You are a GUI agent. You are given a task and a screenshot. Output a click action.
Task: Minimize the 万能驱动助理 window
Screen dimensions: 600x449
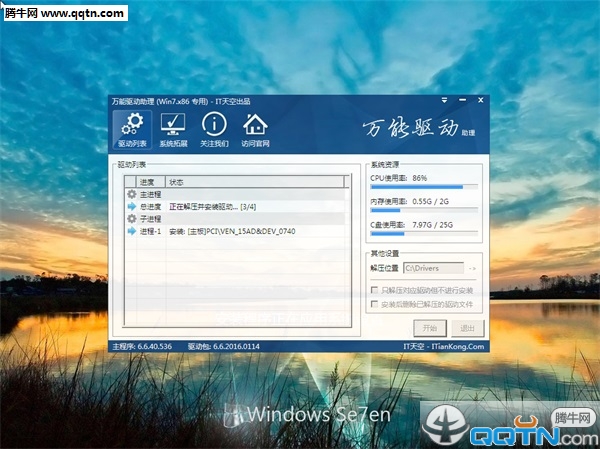[x=462, y=100]
